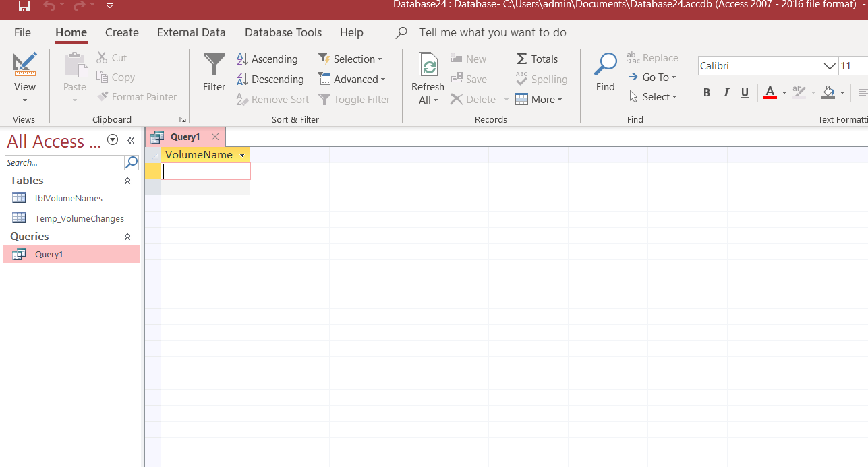This screenshot has height=467, width=868.
Task: Open the background color palette arrow
Action: click(842, 93)
